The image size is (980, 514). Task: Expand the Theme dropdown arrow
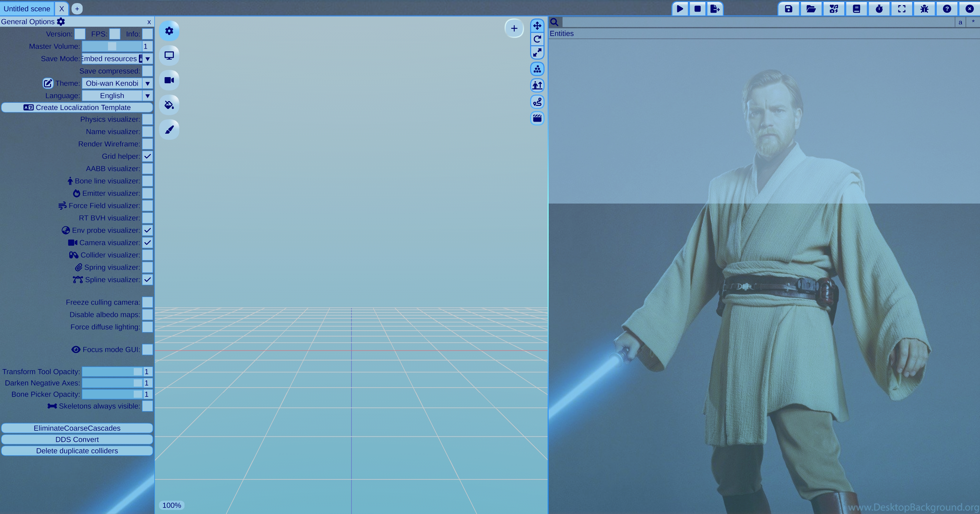click(147, 83)
